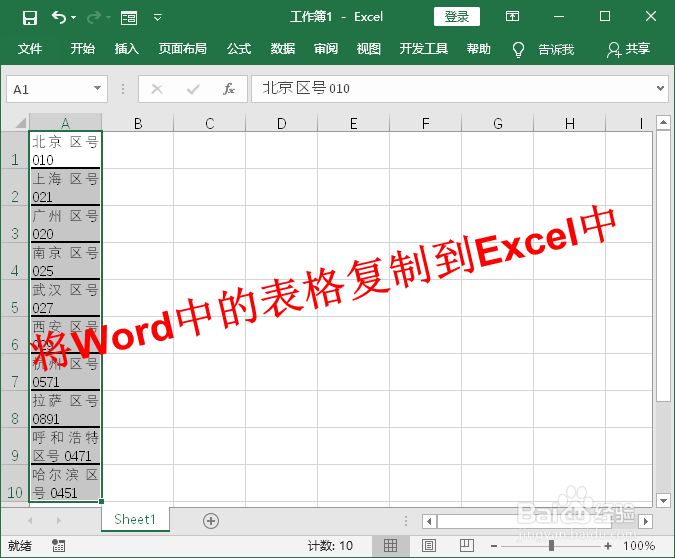Zoom in with the plus button

pos(607,546)
